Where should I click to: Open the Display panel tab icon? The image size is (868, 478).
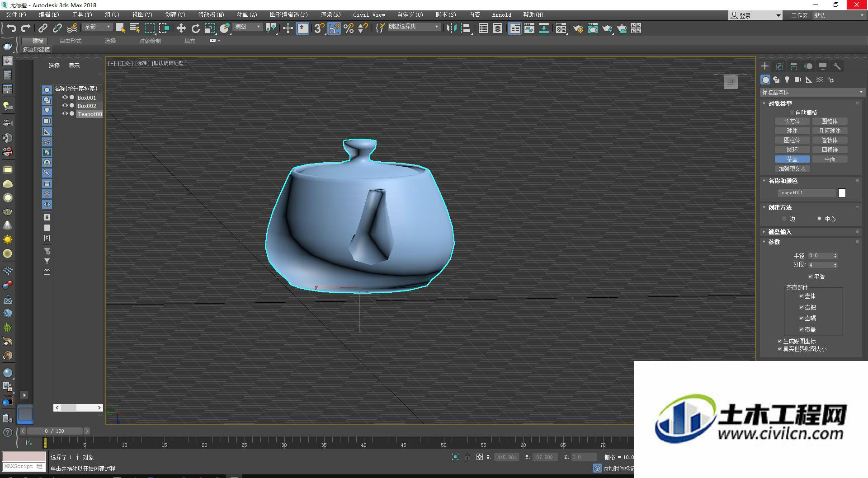pos(823,66)
